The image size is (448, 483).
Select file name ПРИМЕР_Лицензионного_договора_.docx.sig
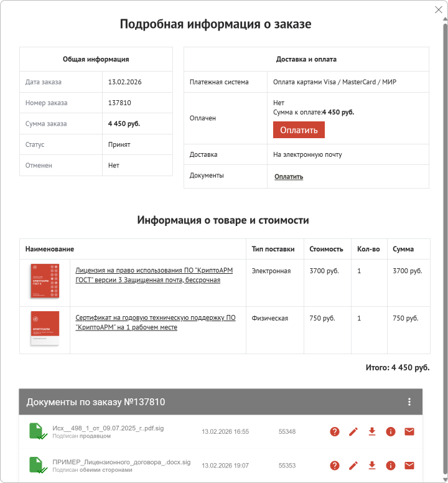(121, 462)
